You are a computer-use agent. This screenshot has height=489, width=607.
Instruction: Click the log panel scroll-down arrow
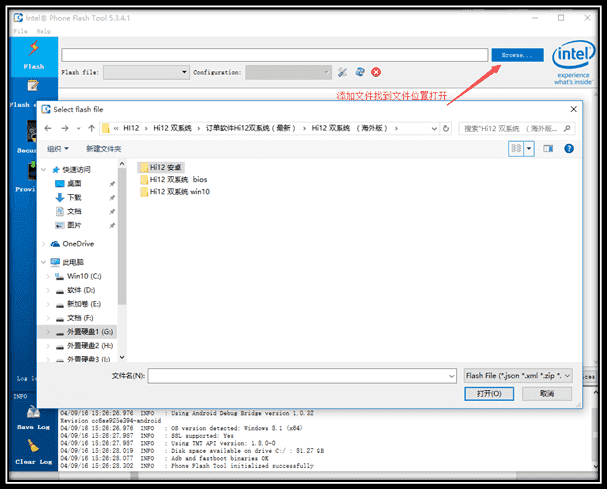(596, 467)
